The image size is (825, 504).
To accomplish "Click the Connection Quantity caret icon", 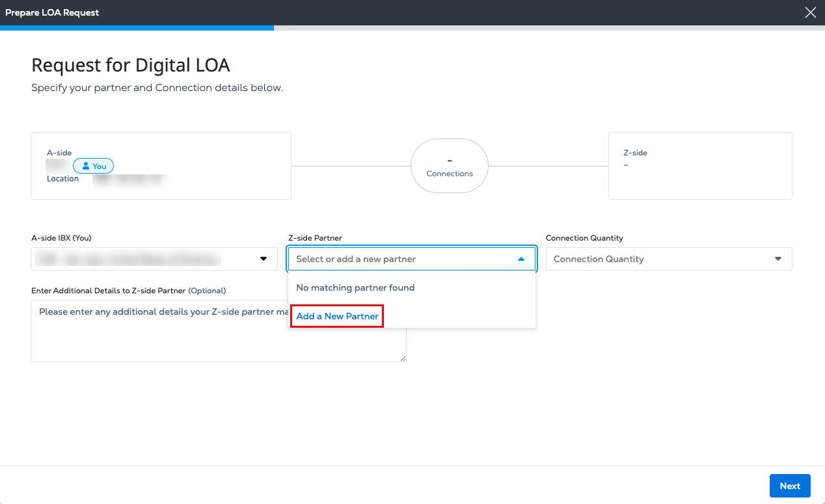I will (778, 259).
